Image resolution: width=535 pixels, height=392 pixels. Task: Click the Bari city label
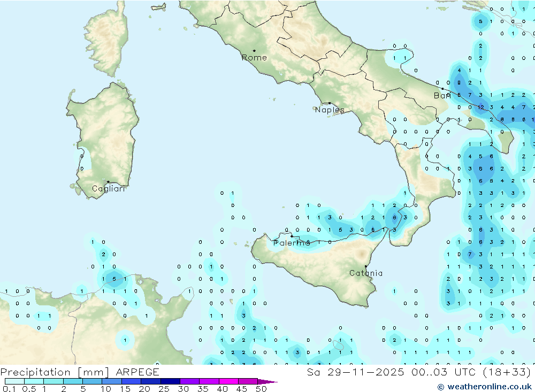[x=442, y=96]
